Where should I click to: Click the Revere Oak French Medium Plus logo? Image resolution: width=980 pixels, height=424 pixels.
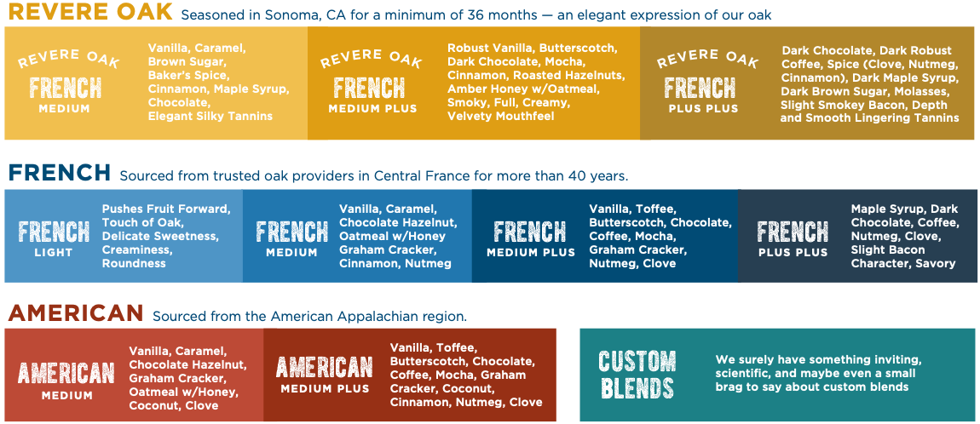tap(369, 83)
